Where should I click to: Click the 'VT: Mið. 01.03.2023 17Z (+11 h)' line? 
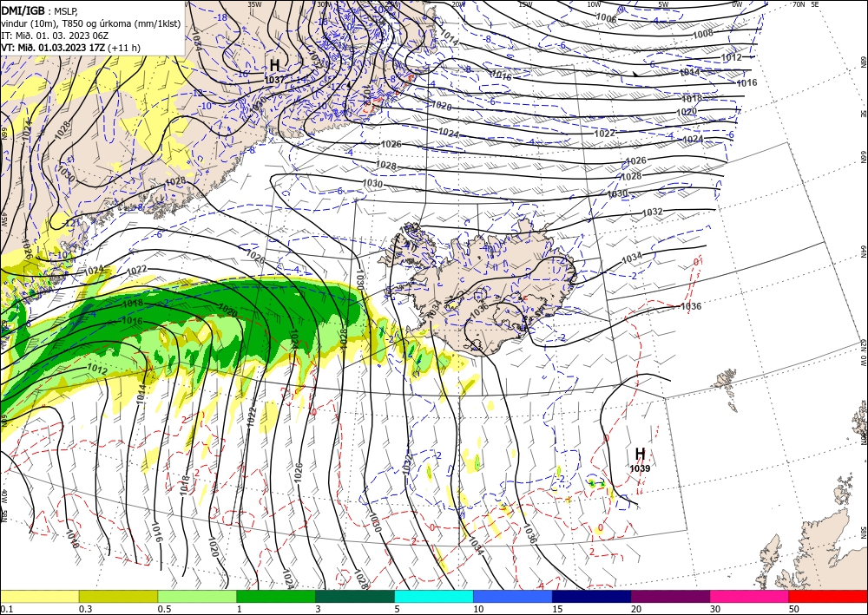point(71,48)
